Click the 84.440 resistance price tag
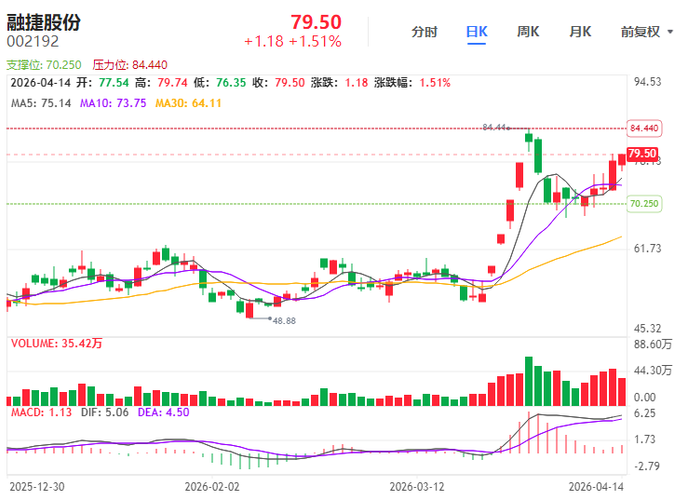Image resolution: width=674 pixels, height=500 pixels. 644,128
